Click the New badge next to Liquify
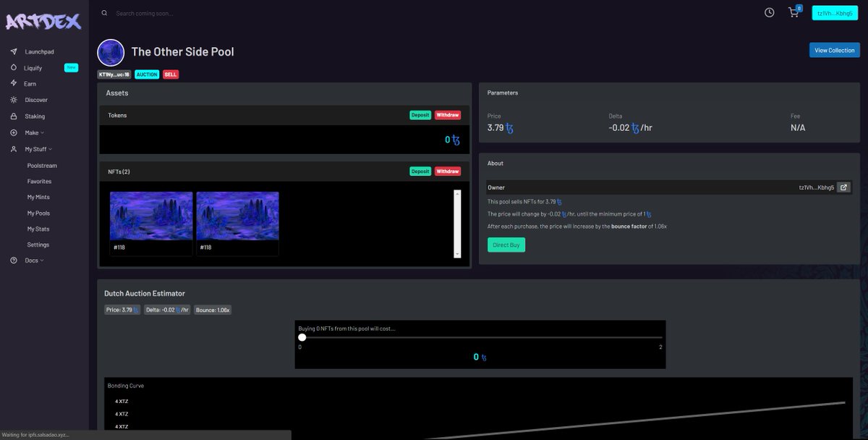The image size is (868, 440). point(71,68)
